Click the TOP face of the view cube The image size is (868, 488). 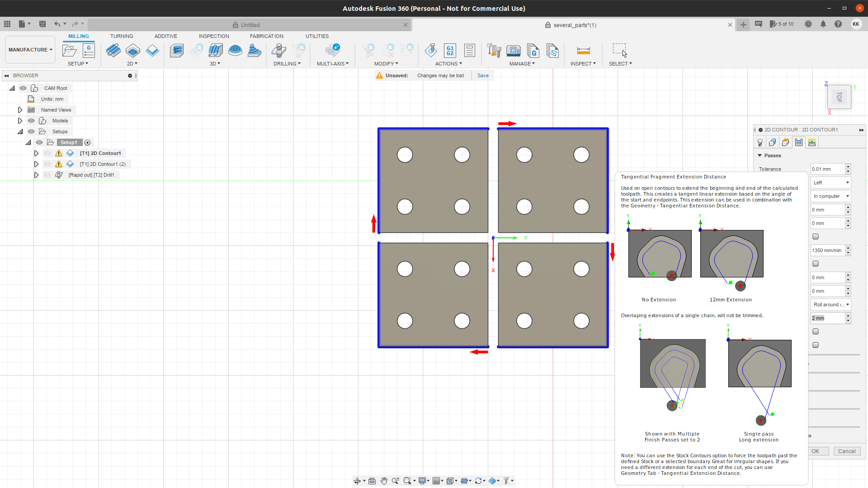pos(839,97)
